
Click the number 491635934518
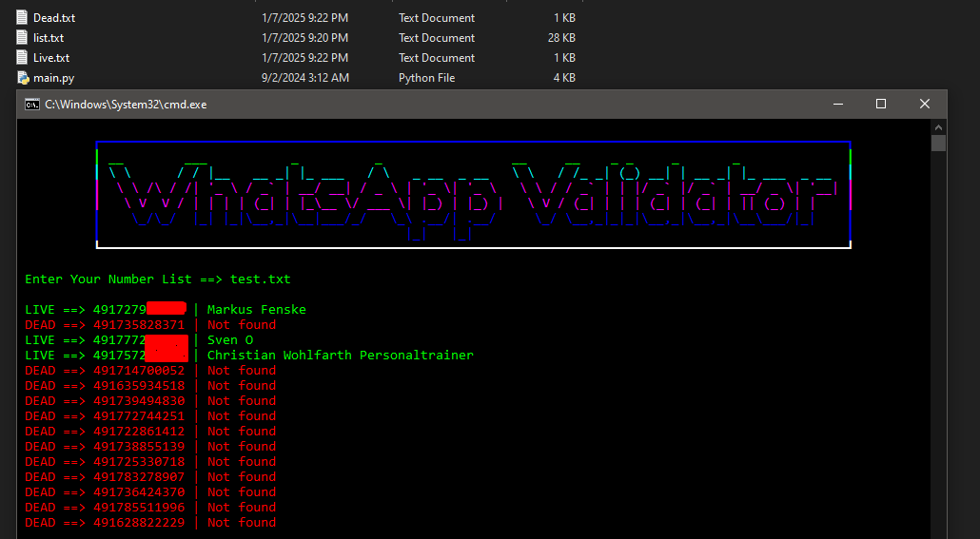point(139,385)
